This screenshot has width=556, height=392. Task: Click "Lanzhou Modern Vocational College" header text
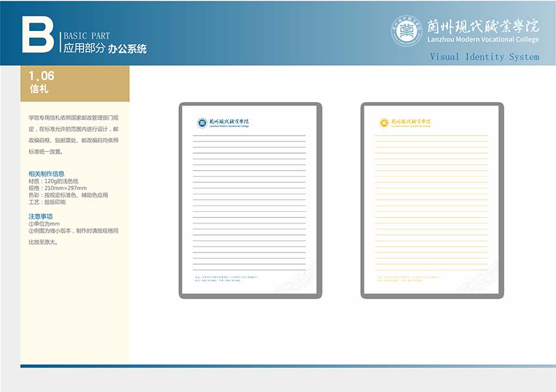482,39
